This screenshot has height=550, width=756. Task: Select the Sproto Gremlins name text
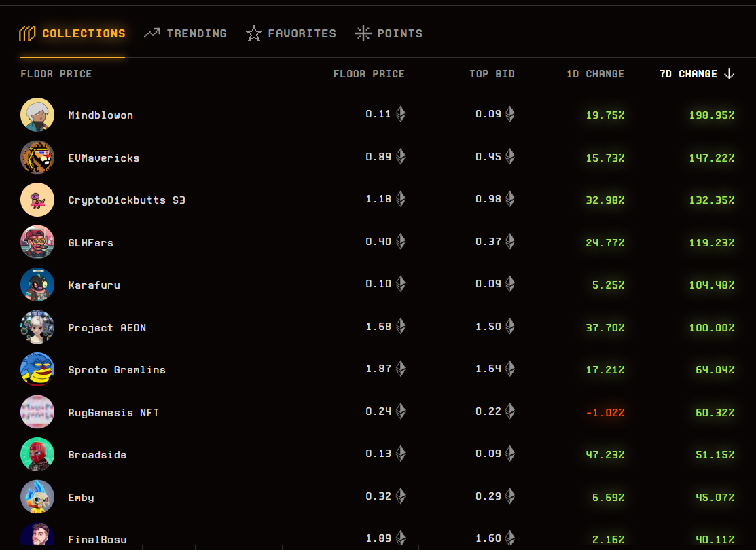117,370
